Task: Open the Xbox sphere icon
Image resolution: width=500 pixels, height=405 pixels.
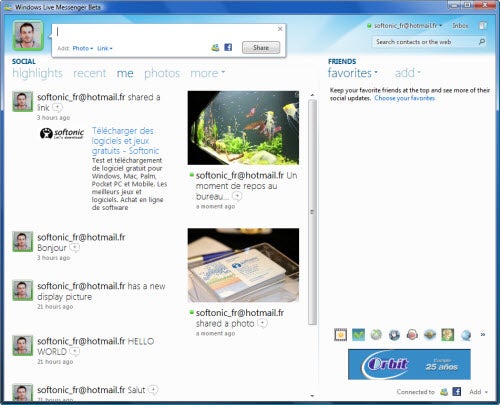Action: (x=376, y=335)
